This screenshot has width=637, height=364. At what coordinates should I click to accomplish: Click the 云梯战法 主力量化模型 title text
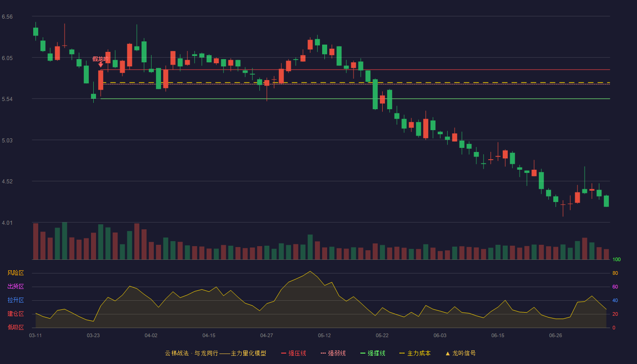(x=216, y=353)
